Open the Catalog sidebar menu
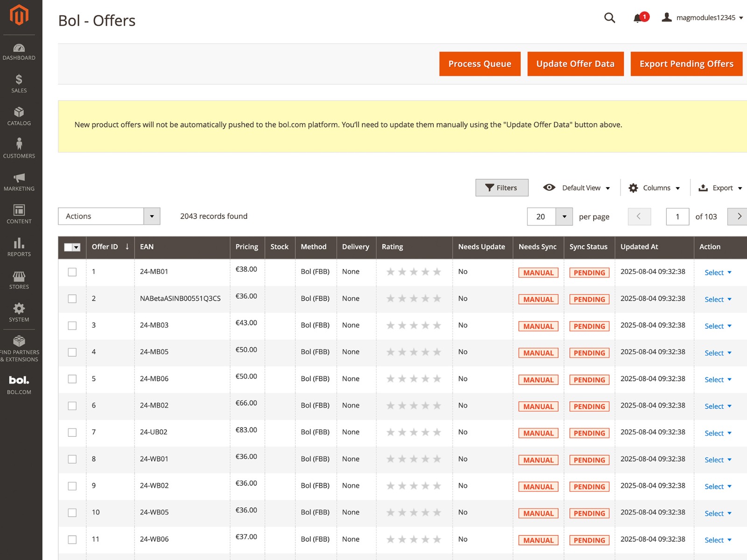Screen dimensions: 747x560 (x=19, y=117)
